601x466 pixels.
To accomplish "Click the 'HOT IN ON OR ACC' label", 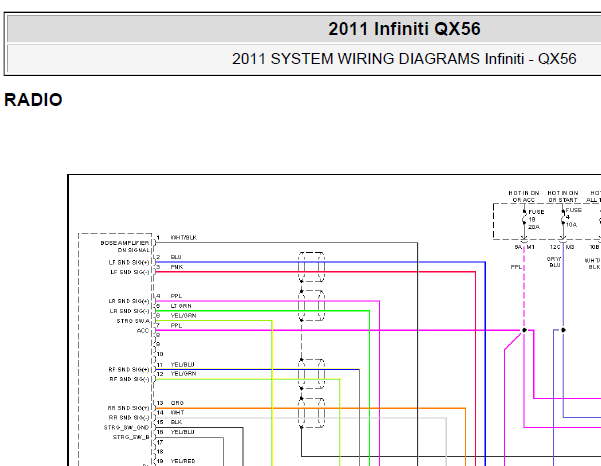I will 524,196.
